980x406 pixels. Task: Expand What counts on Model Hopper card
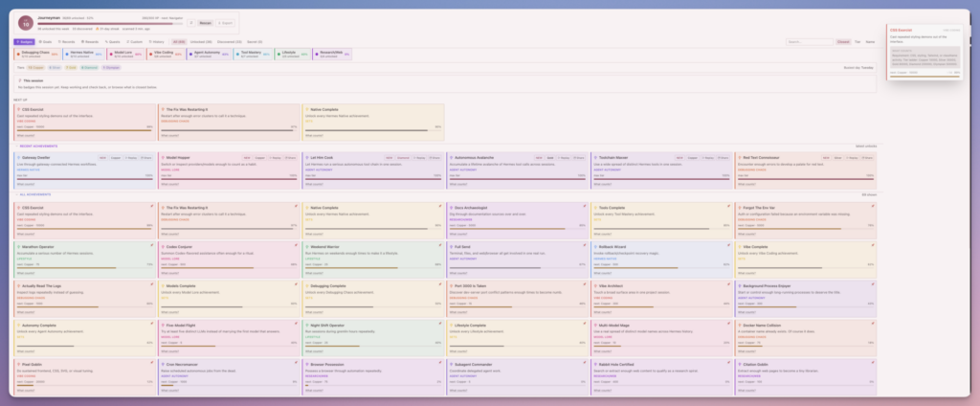click(x=170, y=184)
